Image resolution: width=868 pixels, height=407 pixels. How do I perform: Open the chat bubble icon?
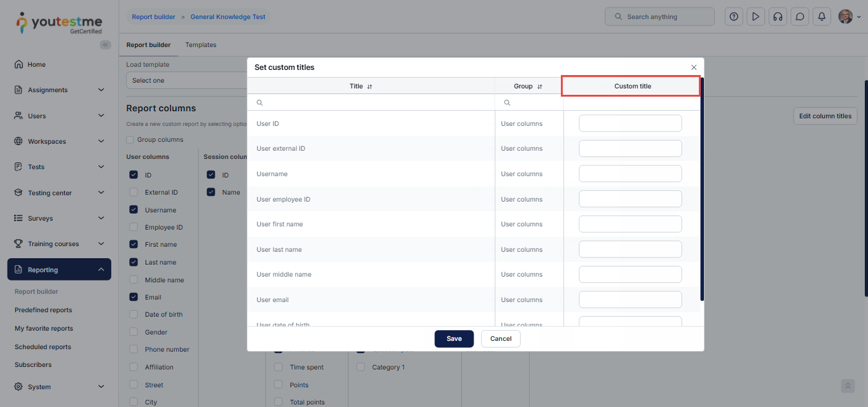pyautogui.click(x=800, y=17)
